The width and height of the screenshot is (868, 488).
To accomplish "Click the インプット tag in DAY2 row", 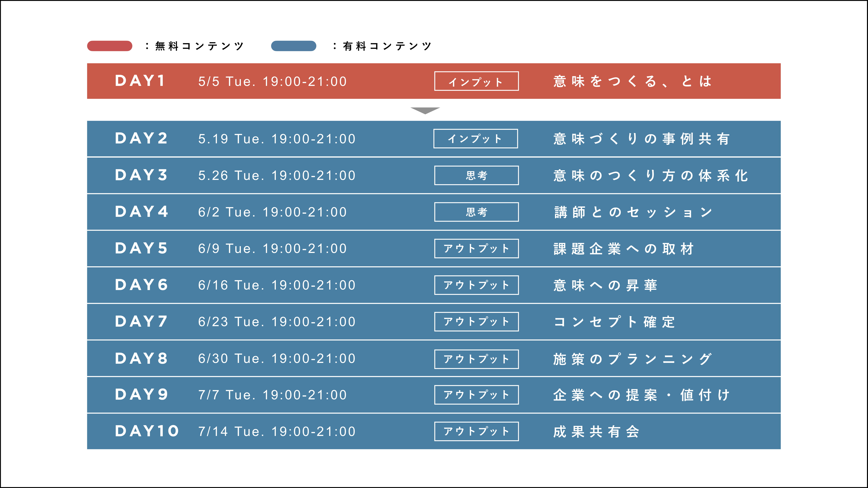I will pyautogui.click(x=475, y=139).
